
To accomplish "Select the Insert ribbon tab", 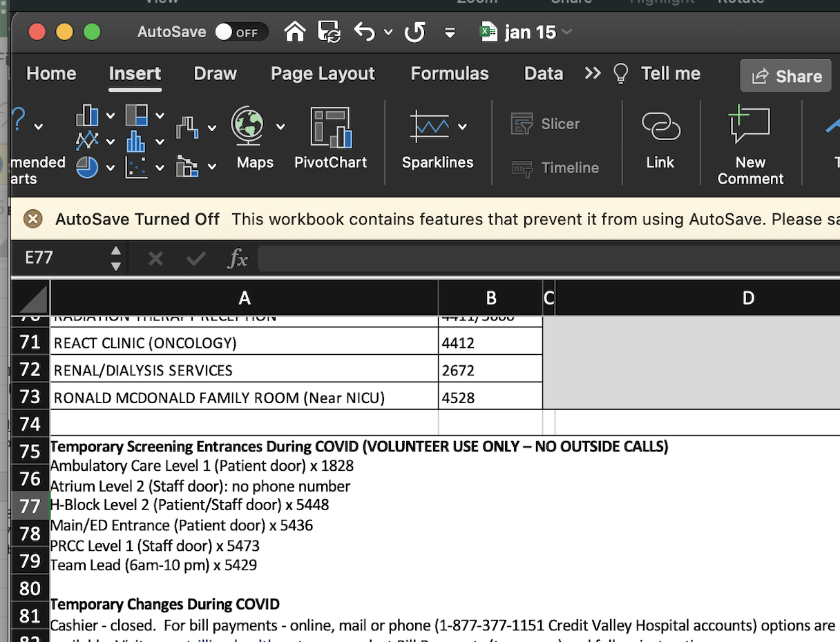I will pos(135,74).
